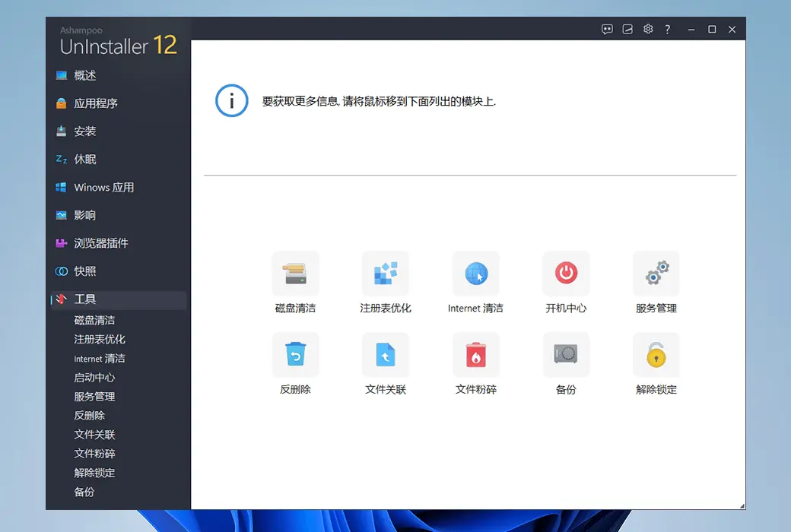Click the UnInstaller 12 logo

[x=119, y=41]
